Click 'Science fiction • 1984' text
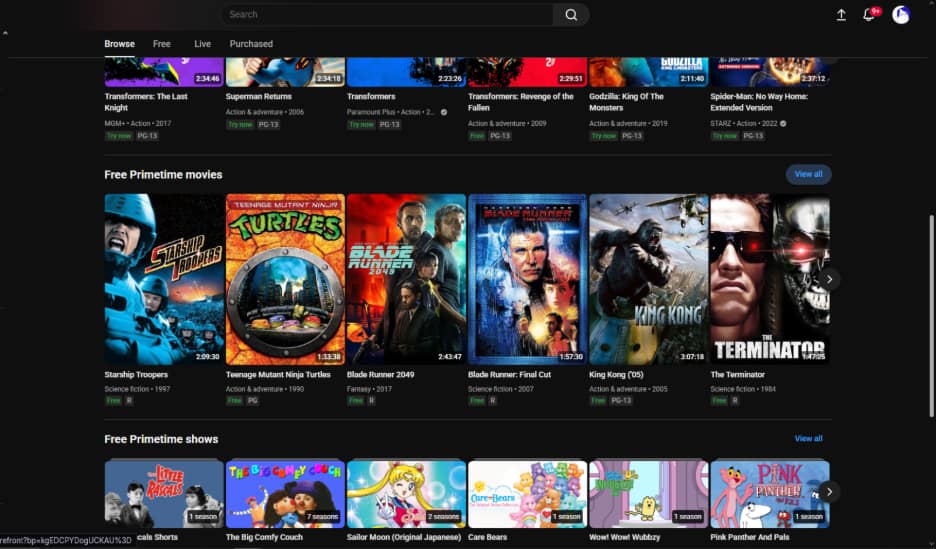 pyautogui.click(x=743, y=389)
